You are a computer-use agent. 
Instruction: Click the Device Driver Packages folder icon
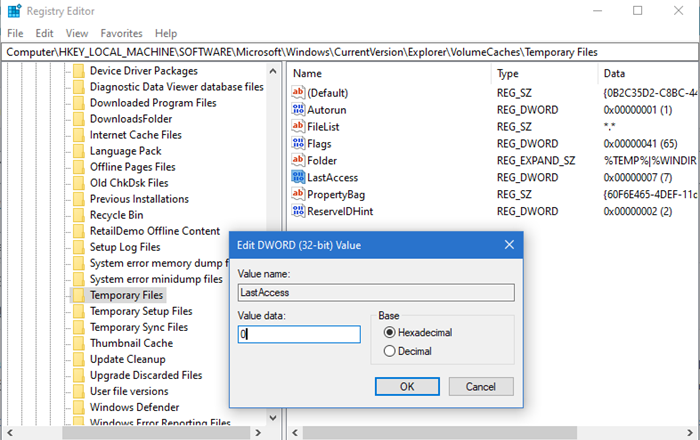79,71
